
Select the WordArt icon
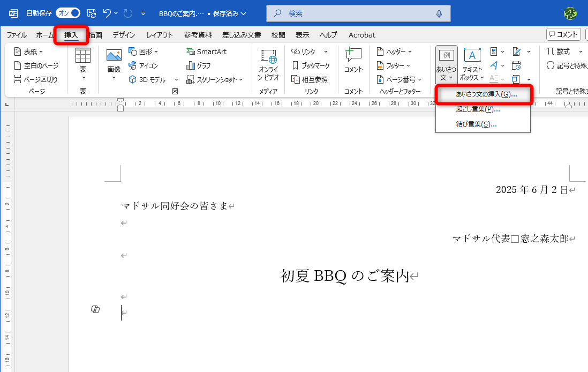[x=494, y=65]
